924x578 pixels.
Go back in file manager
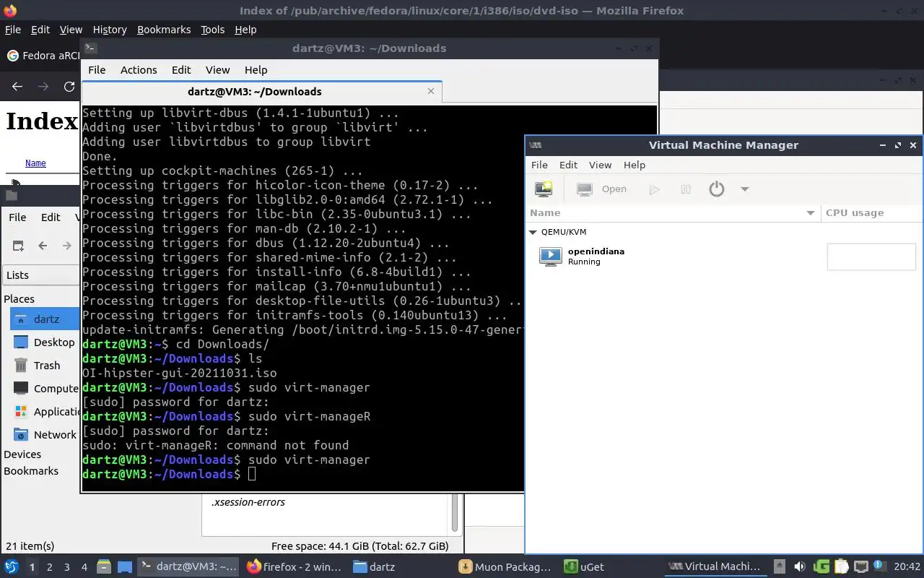click(43, 246)
